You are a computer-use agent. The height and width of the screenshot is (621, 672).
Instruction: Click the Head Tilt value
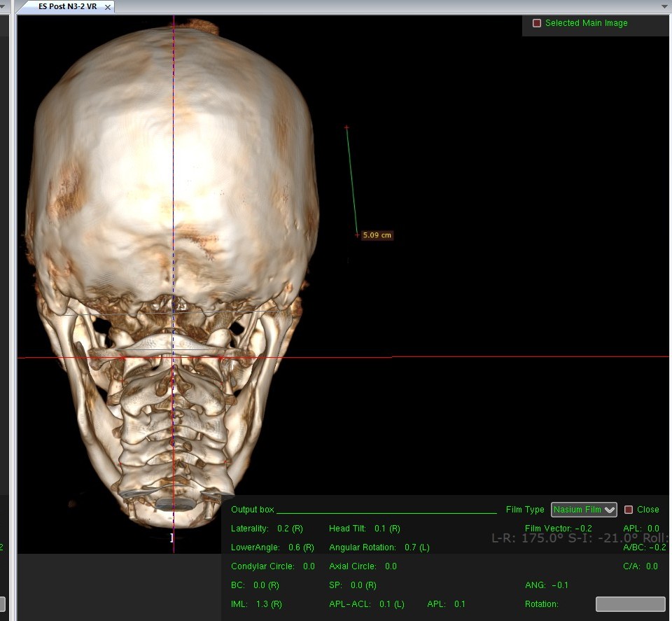coord(387,529)
